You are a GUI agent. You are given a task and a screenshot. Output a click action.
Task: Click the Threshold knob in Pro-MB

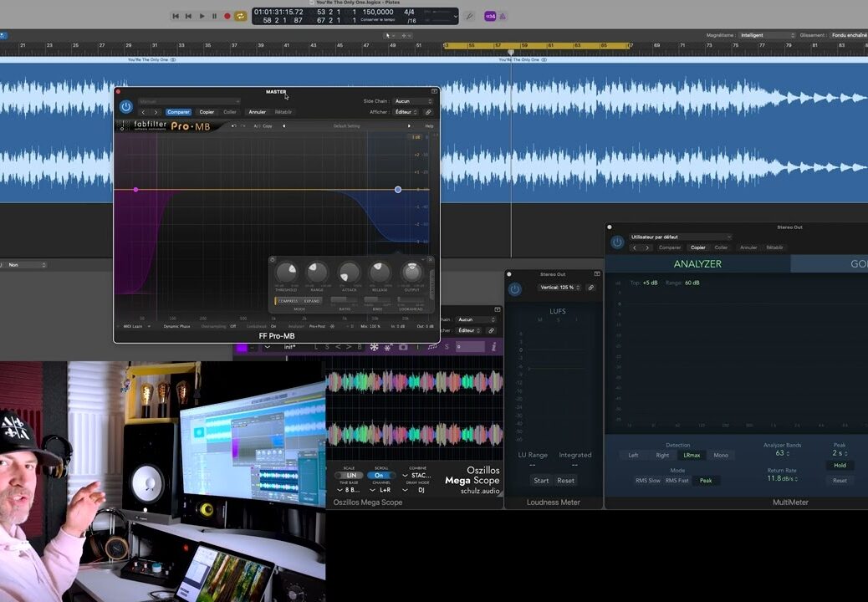286,273
